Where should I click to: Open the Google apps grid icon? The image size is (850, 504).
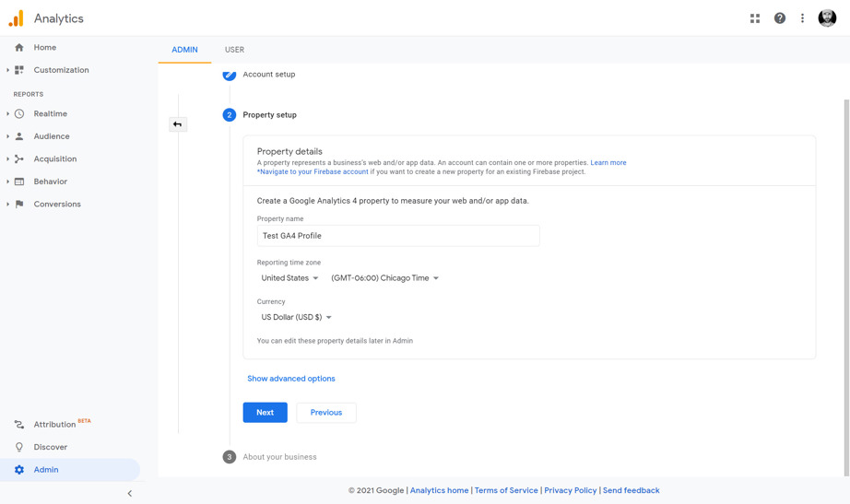(755, 18)
